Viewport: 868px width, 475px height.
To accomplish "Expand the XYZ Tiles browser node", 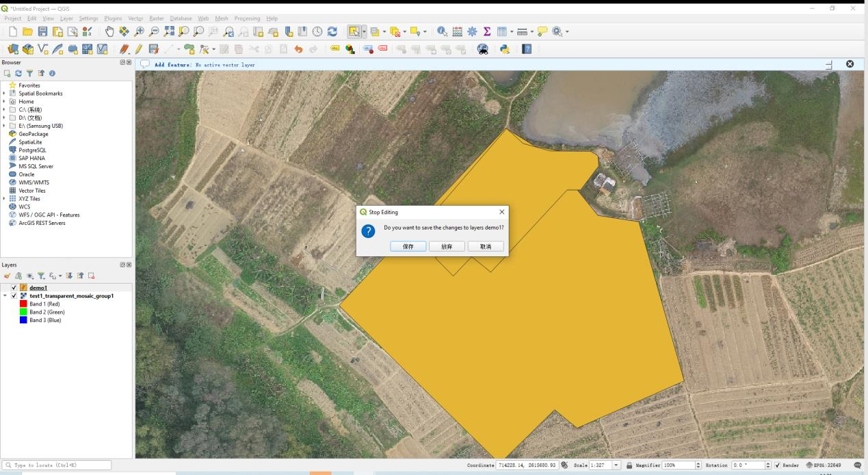I will click(5, 198).
